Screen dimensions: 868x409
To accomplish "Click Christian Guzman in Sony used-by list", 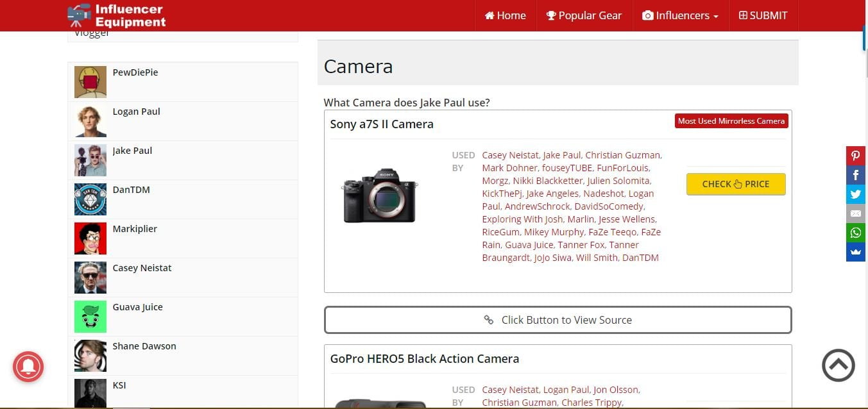I will [622, 155].
